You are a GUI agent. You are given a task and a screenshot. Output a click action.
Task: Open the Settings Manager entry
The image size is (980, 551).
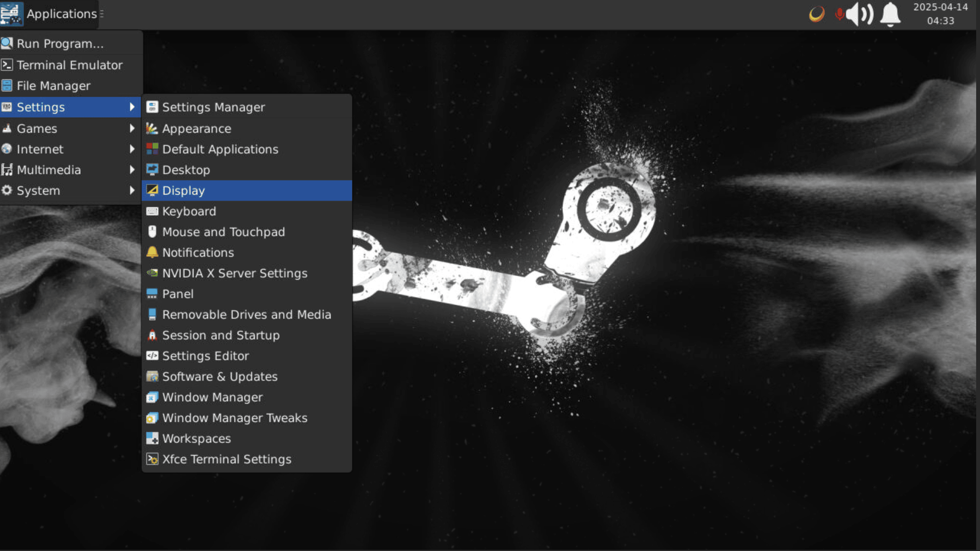pyautogui.click(x=213, y=107)
